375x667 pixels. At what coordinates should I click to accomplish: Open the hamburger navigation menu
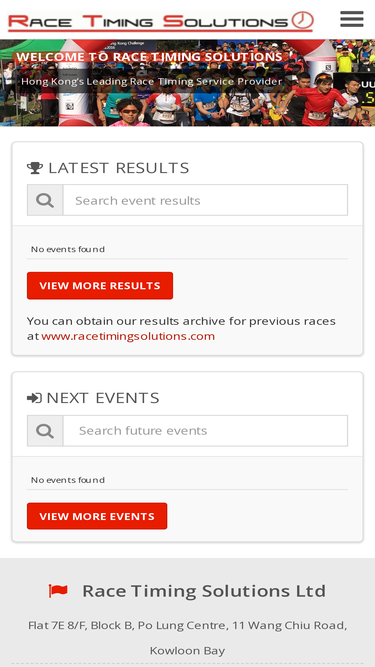pos(352,19)
